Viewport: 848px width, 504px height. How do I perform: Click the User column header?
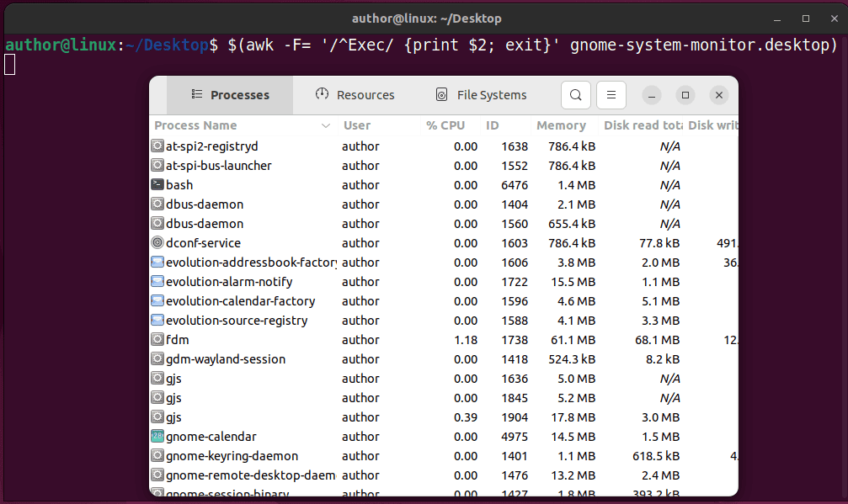click(x=356, y=125)
